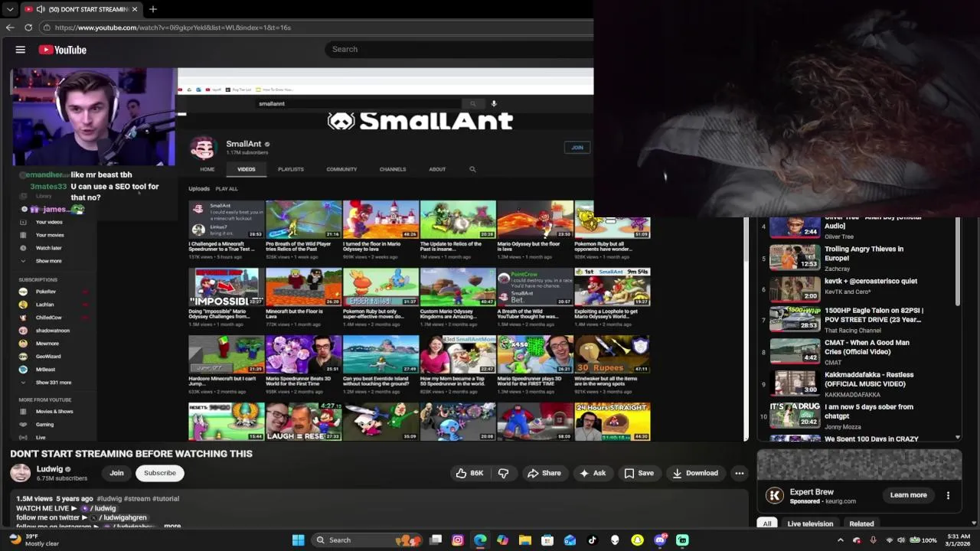The height and width of the screenshot is (551, 980).
Task: Open the YouTube guide hamburger menu
Action: [21, 50]
